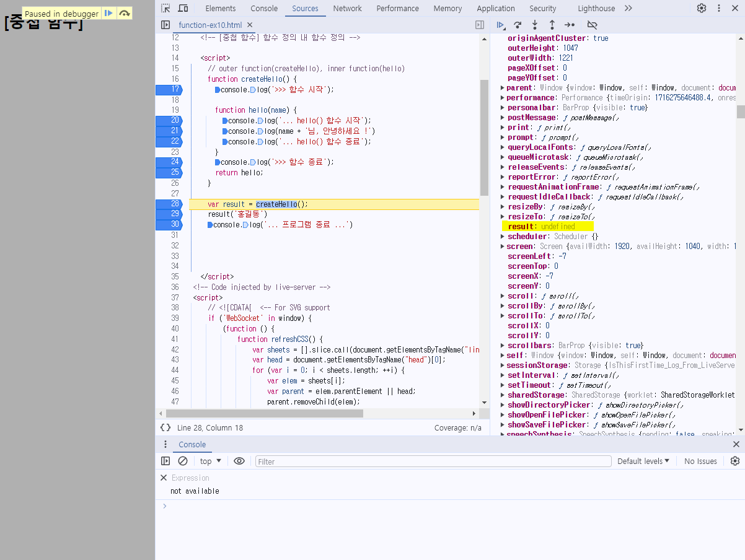Expand the parent Window property

(503, 88)
